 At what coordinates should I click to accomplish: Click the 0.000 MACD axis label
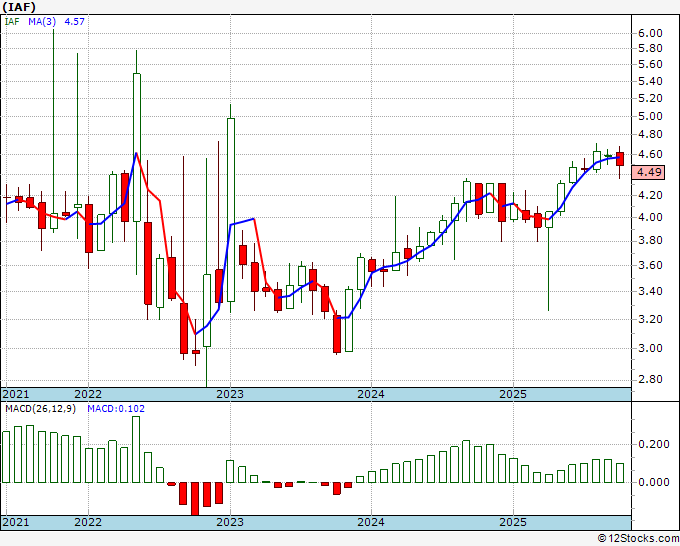point(654,482)
